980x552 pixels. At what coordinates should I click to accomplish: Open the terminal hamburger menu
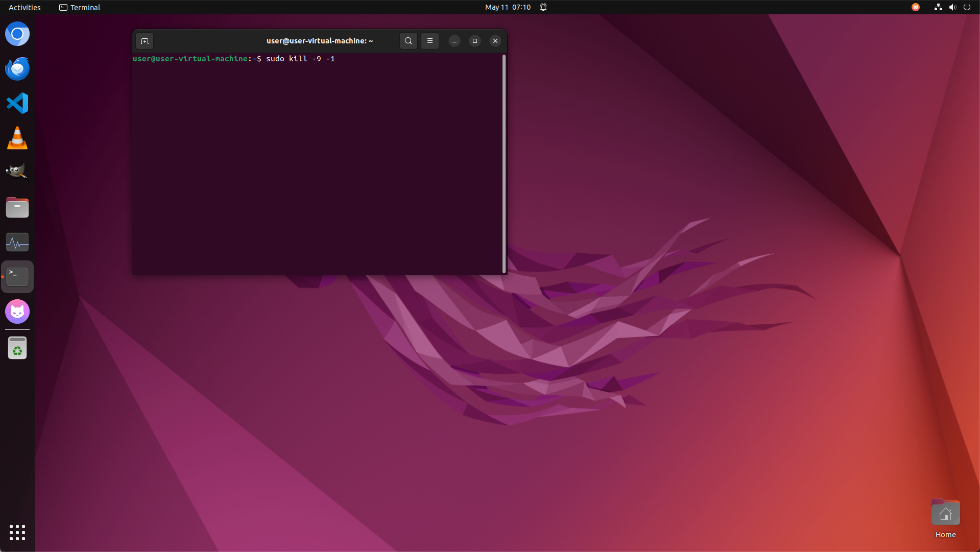pyautogui.click(x=430, y=41)
